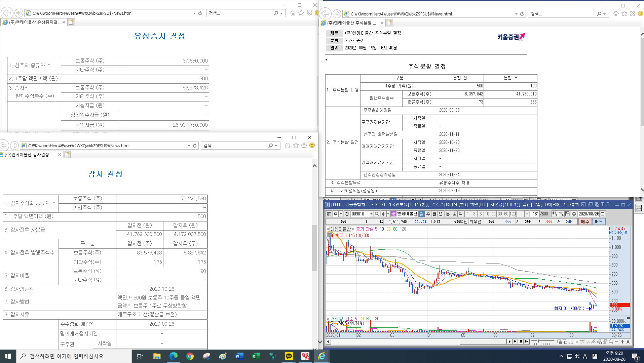Expand the dropdown next to 주 at toolbar left
The width and height of the screenshot is (644, 363).
[x=341, y=214]
